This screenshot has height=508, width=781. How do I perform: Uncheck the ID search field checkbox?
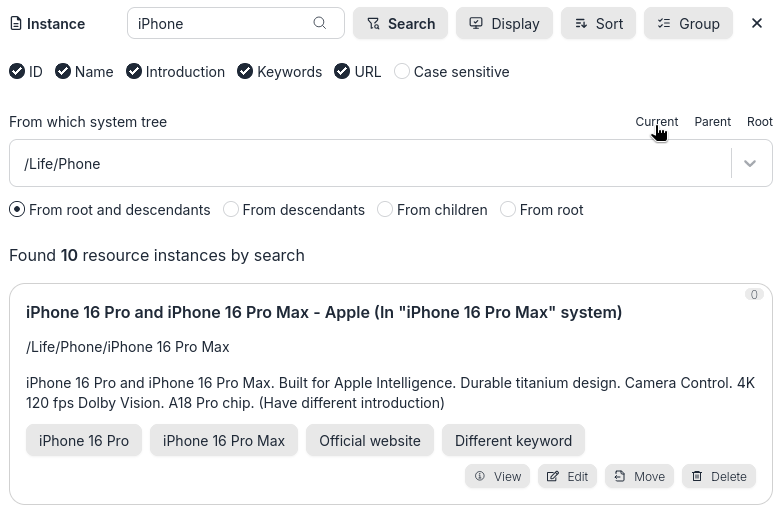pyautogui.click(x=17, y=72)
